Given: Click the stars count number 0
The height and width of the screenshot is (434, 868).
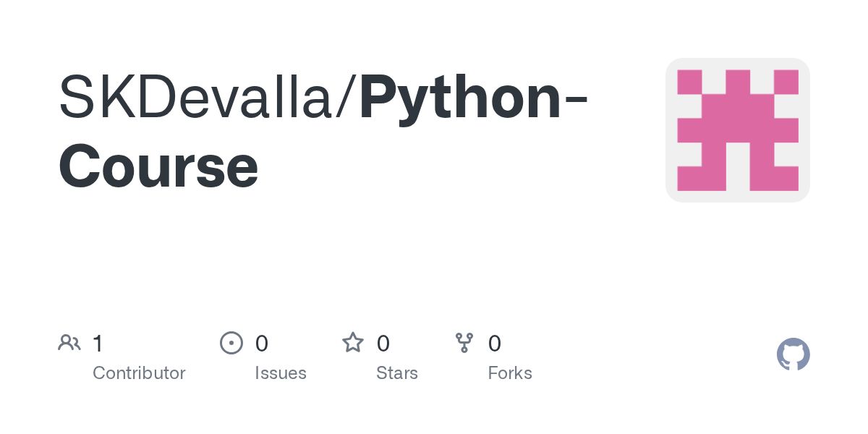Looking at the screenshot, I should (383, 343).
